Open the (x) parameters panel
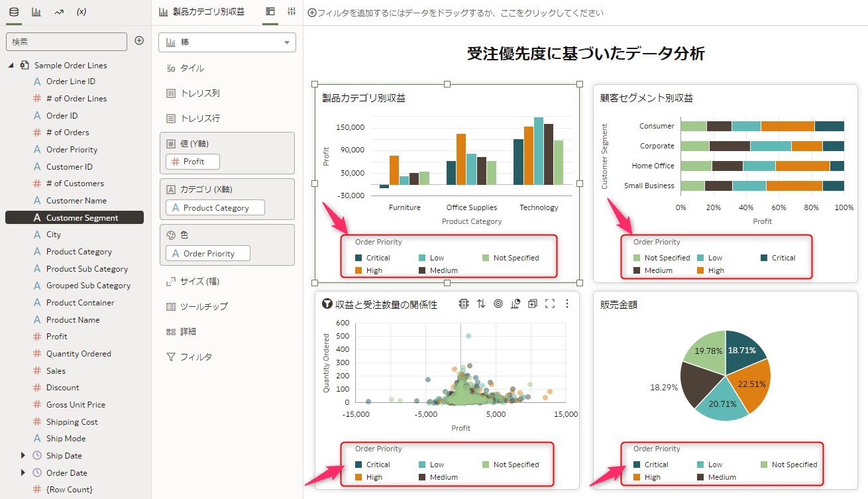The image size is (868, 499). (81, 12)
